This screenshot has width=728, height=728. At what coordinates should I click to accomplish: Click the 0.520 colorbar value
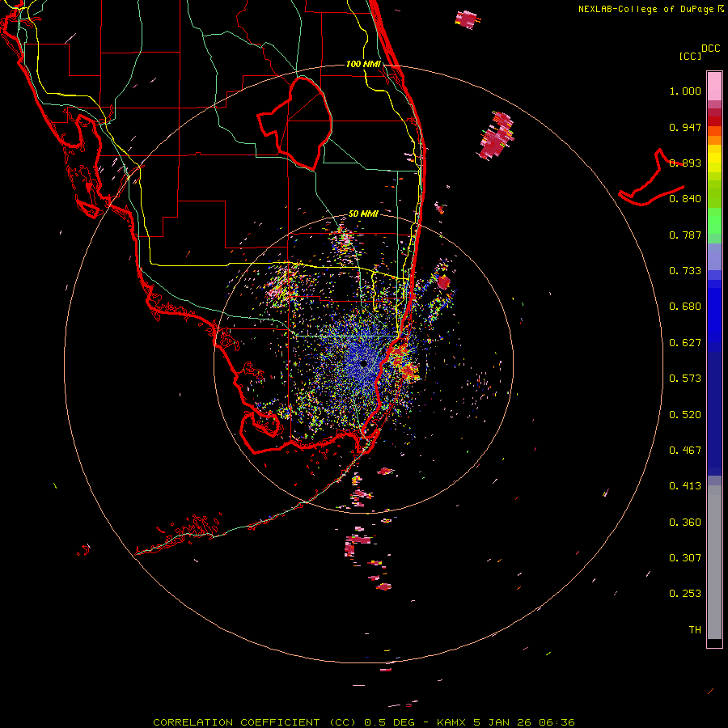point(685,415)
